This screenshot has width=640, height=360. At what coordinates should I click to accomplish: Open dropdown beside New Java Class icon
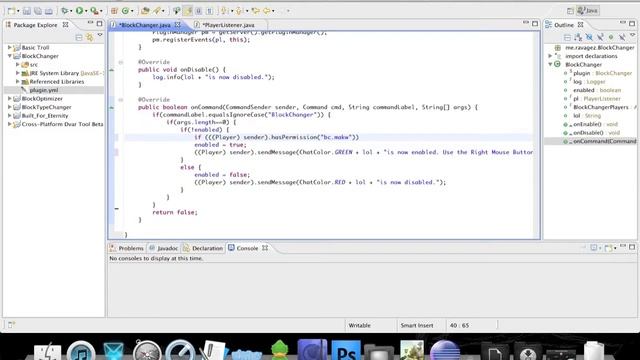coord(132,11)
